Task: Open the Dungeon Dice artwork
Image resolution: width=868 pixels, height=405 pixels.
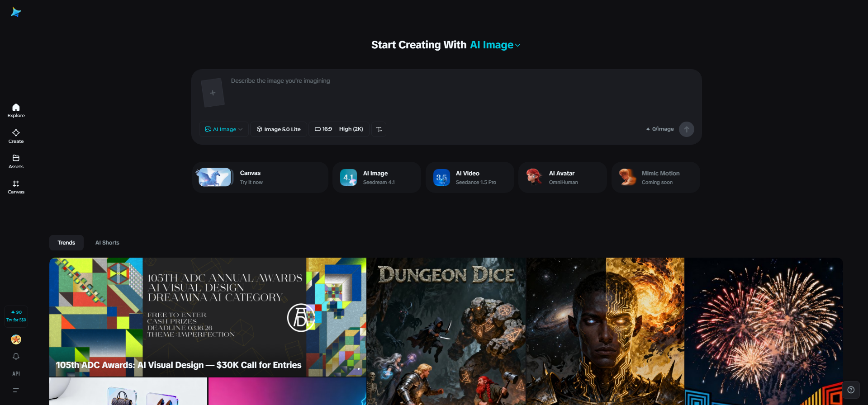Action: click(446, 331)
